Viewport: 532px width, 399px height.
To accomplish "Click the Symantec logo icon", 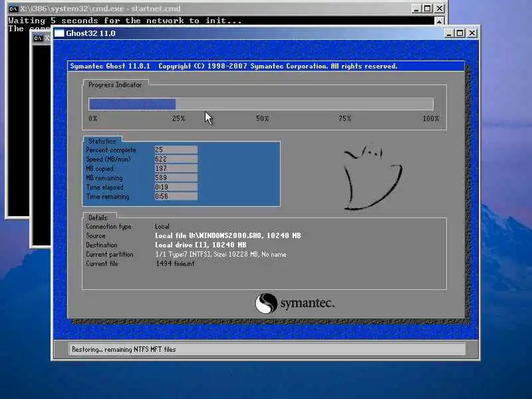I will (x=266, y=303).
